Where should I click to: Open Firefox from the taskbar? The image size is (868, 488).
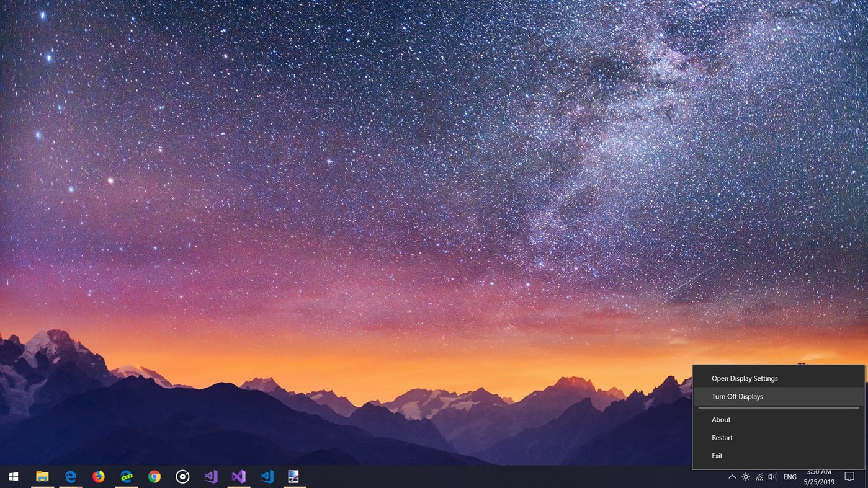point(98,476)
